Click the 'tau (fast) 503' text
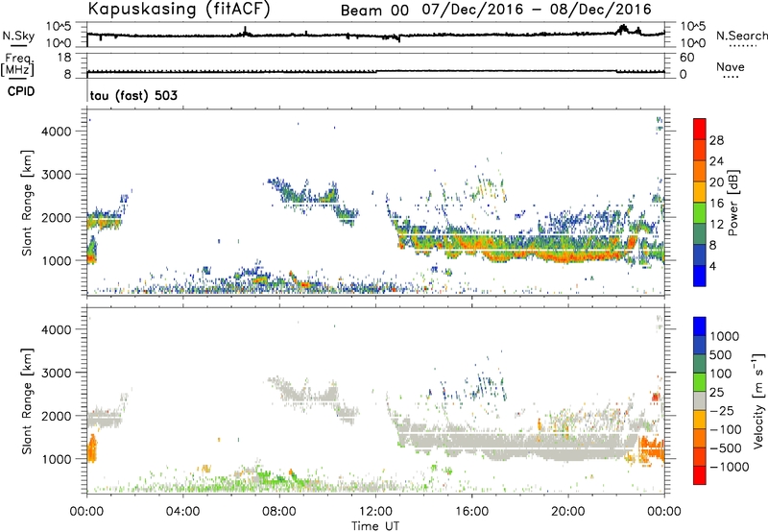The height and width of the screenshot is (532, 768). coord(133,95)
